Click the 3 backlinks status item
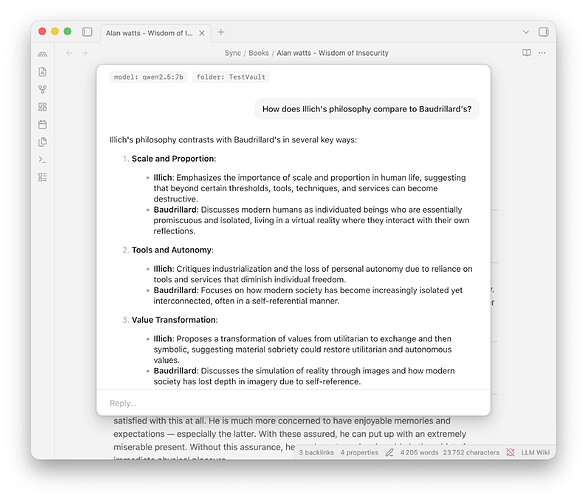Screen dimensions: 586x500 316,452
